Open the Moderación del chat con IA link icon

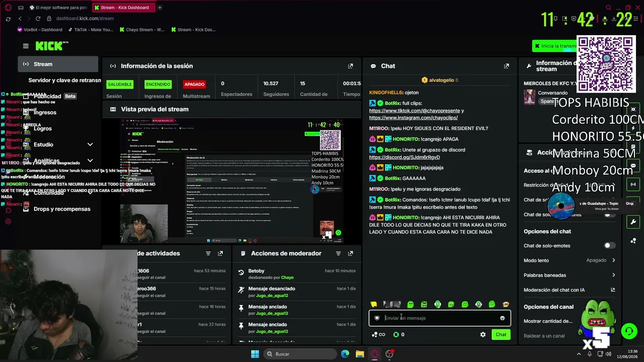613,290
